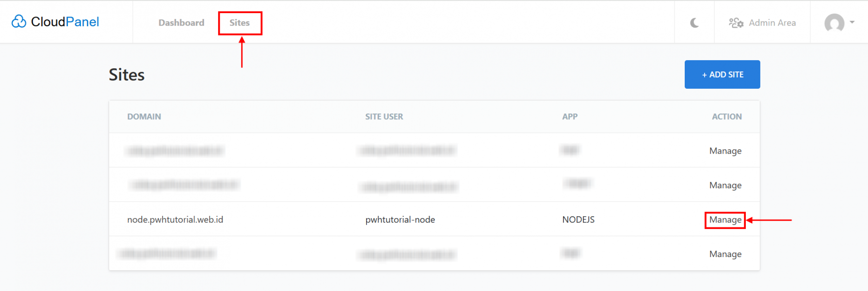
Task: Click the DOMAIN column header
Action: 144,116
